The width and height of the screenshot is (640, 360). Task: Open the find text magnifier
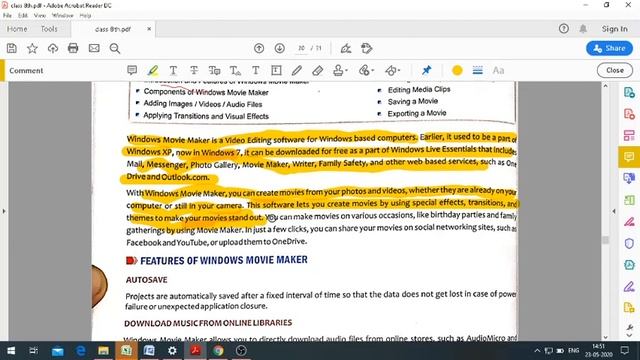[115, 48]
